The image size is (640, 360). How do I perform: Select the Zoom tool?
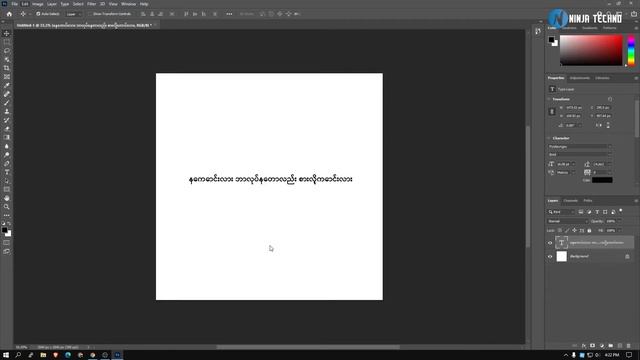pyautogui.click(x=7, y=207)
